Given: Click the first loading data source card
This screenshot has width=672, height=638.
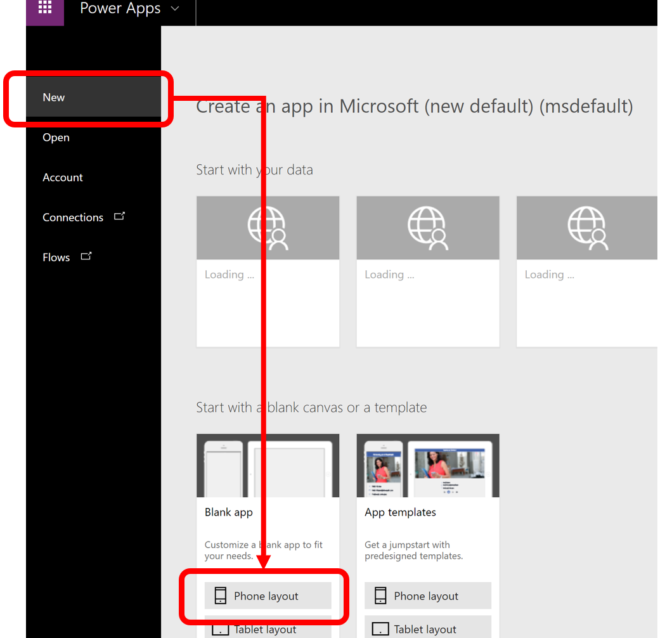Looking at the screenshot, I should tap(268, 271).
